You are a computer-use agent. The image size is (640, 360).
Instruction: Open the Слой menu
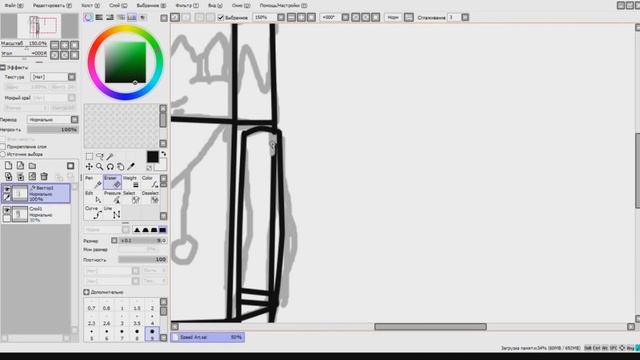(118, 6)
